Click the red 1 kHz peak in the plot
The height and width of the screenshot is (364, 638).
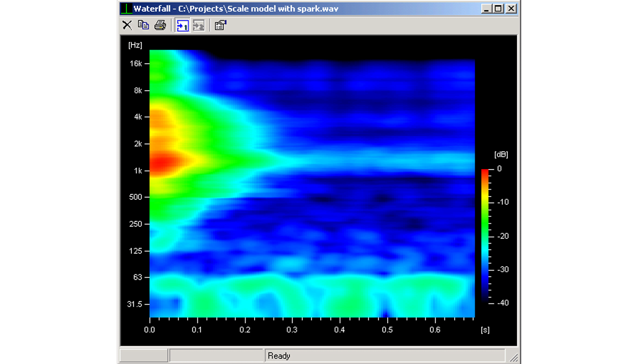tap(160, 161)
